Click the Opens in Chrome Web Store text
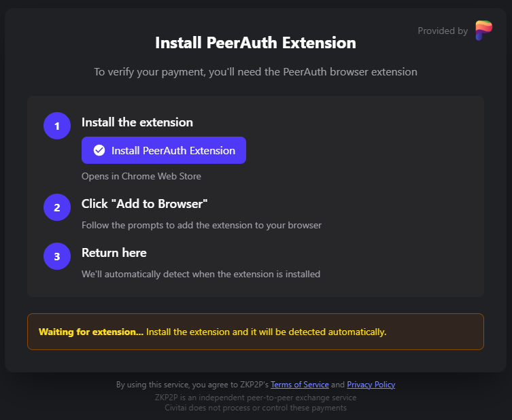This screenshot has height=420, width=512. coord(141,176)
